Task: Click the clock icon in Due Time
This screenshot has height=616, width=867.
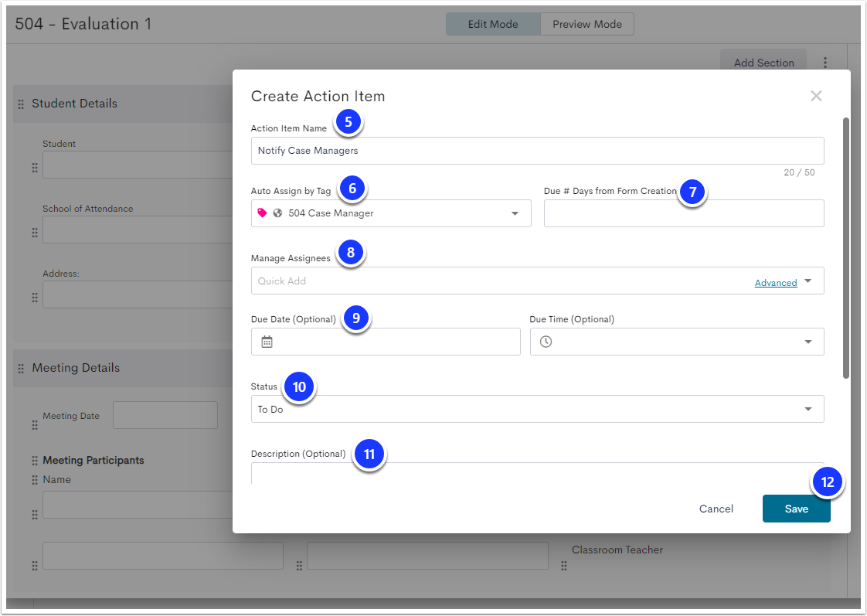Action: (x=546, y=342)
